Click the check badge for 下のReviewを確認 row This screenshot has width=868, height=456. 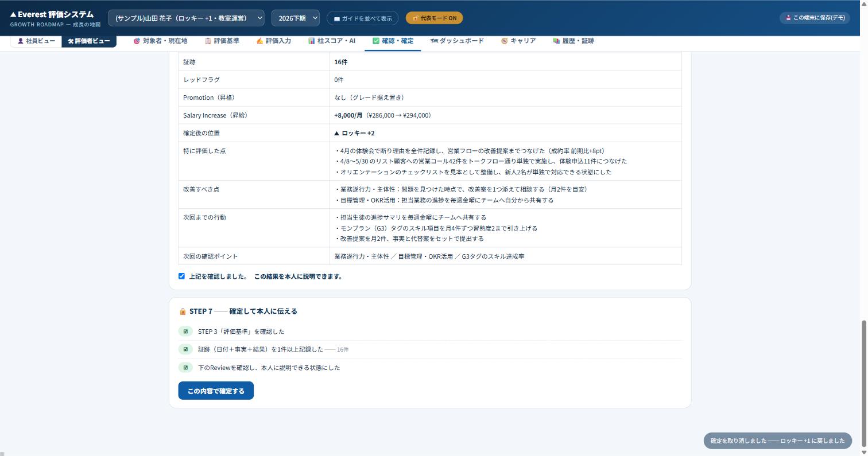185,368
